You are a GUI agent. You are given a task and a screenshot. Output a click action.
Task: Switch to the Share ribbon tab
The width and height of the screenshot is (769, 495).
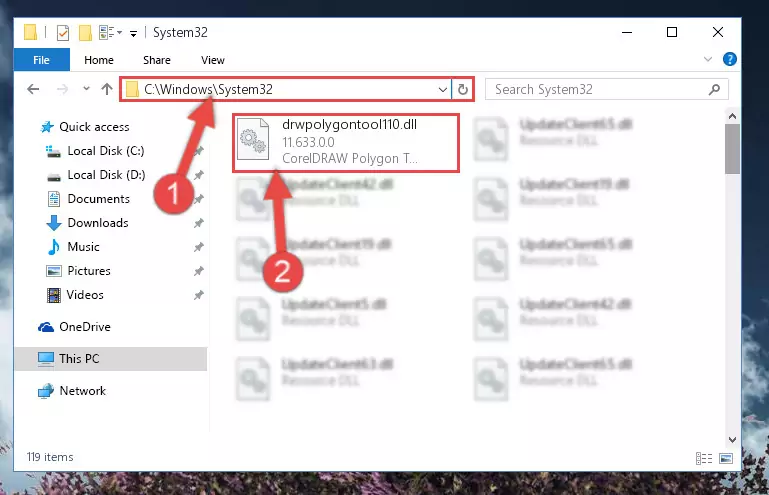pyautogui.click(x=157, y=60)
